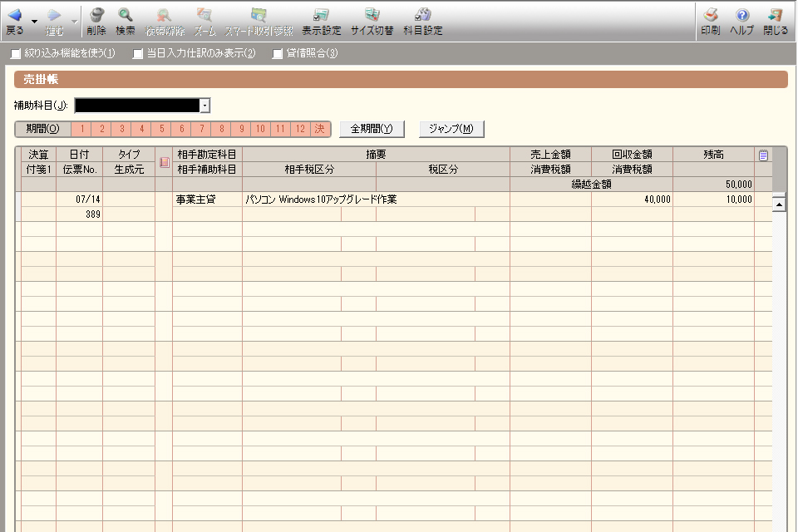Click the scrollbar up arrow of ledger
This screenshot has height=532, width=798.
click(779, 204)
